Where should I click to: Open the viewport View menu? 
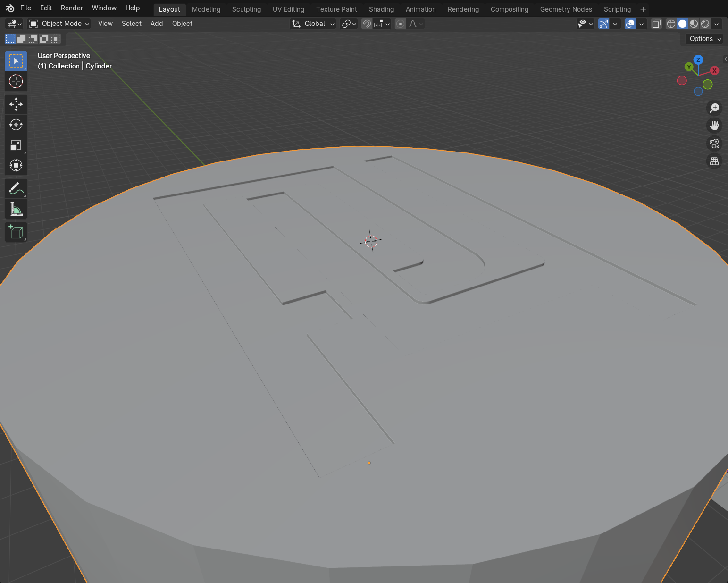coord(105,24)
